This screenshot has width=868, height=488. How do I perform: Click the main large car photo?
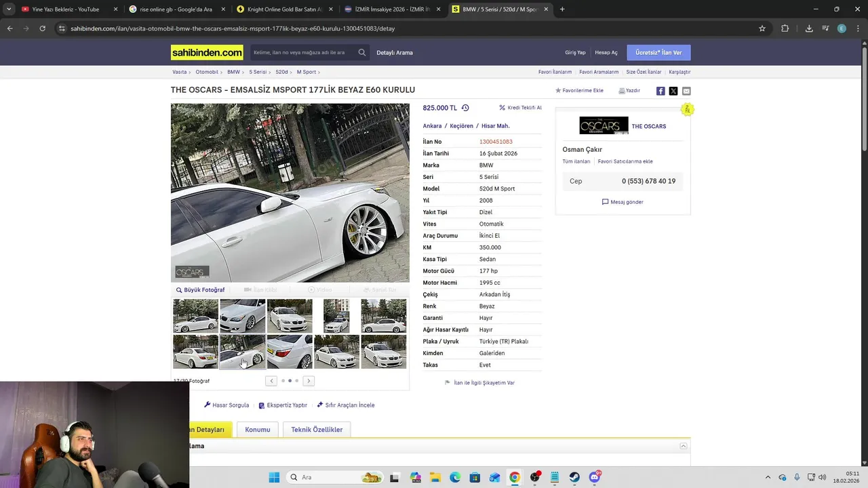290,192
